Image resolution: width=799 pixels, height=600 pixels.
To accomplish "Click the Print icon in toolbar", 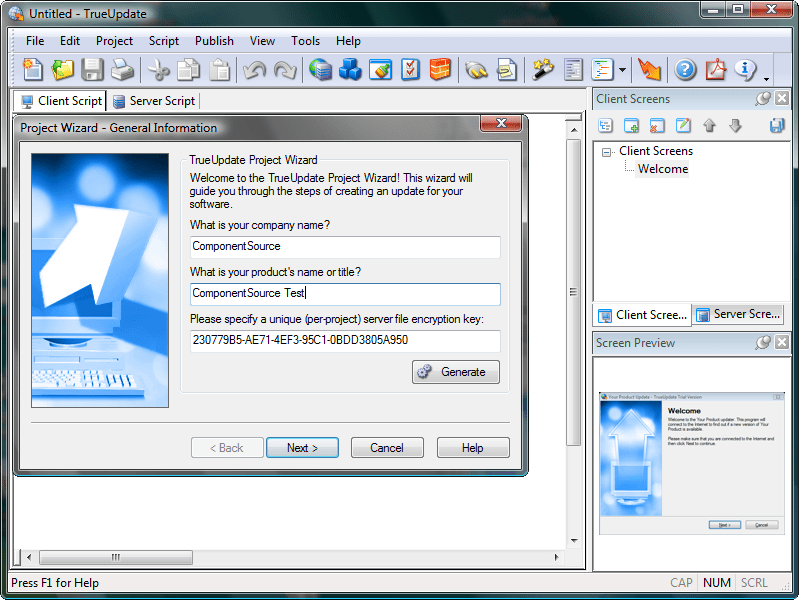I will tap(122, 69).
